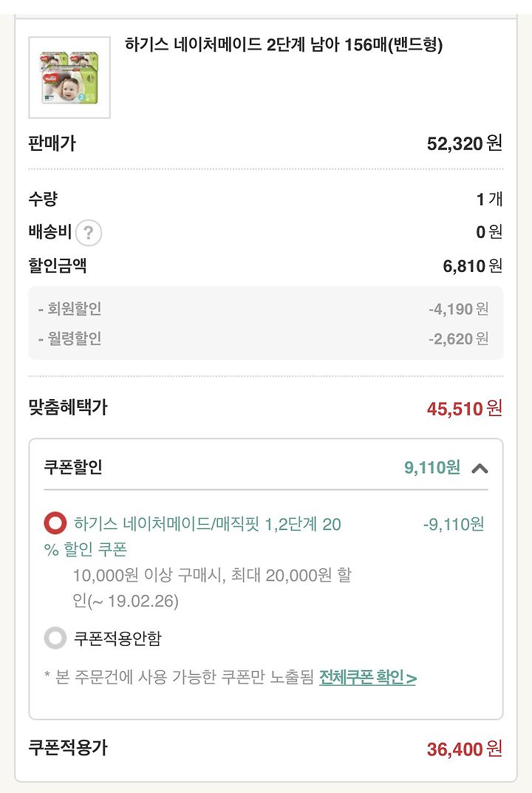
Task: Click the 쿠폰적용가 36,400원 final price
Action: click(x=465, y=749)
